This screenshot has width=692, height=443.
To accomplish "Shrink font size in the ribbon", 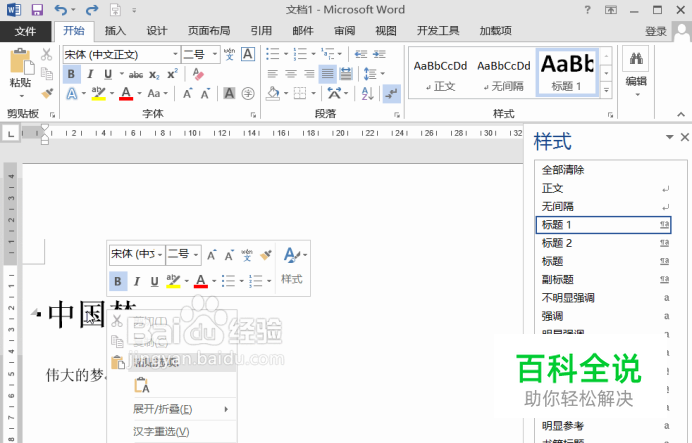I will pos(205,94).
